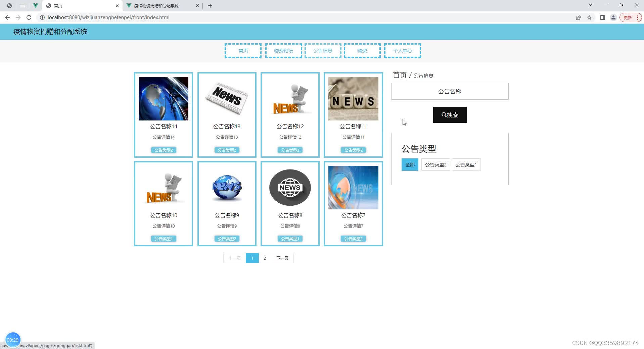The width and height of the screenshot is (644, 349).
Task: Select the 全部 type filter
Action: [410, 165]
